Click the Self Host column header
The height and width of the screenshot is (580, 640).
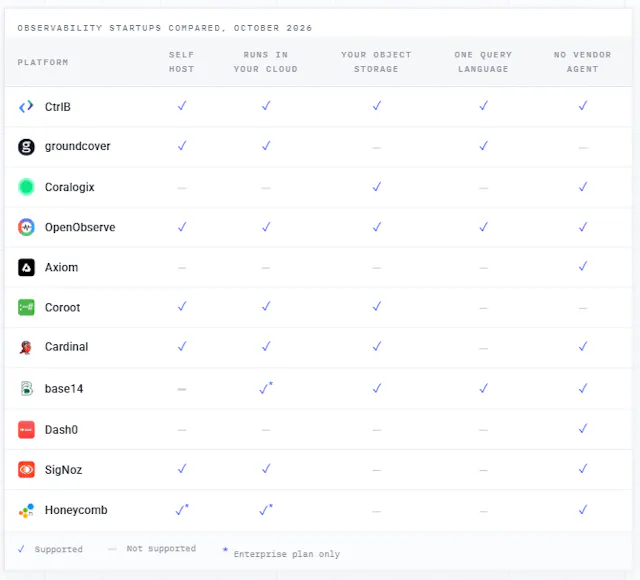click(x=182, y=62)
